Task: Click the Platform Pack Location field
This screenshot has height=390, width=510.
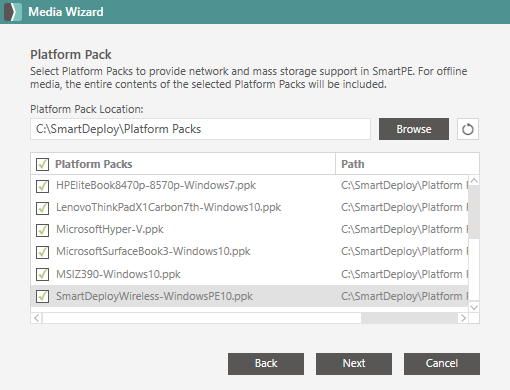Action: 200,129
